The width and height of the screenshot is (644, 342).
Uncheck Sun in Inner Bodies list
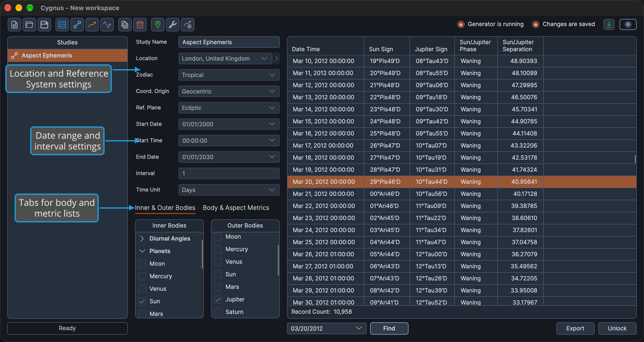[142, 301]
